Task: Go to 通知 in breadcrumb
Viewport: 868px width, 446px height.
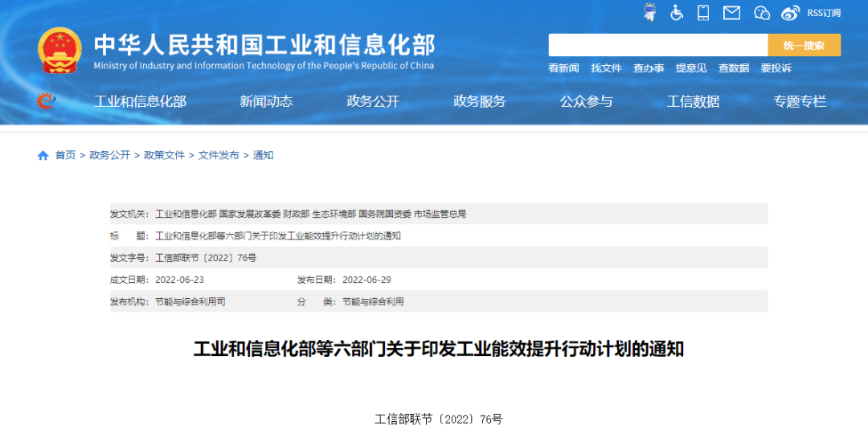Action: [x=263, y=155]
